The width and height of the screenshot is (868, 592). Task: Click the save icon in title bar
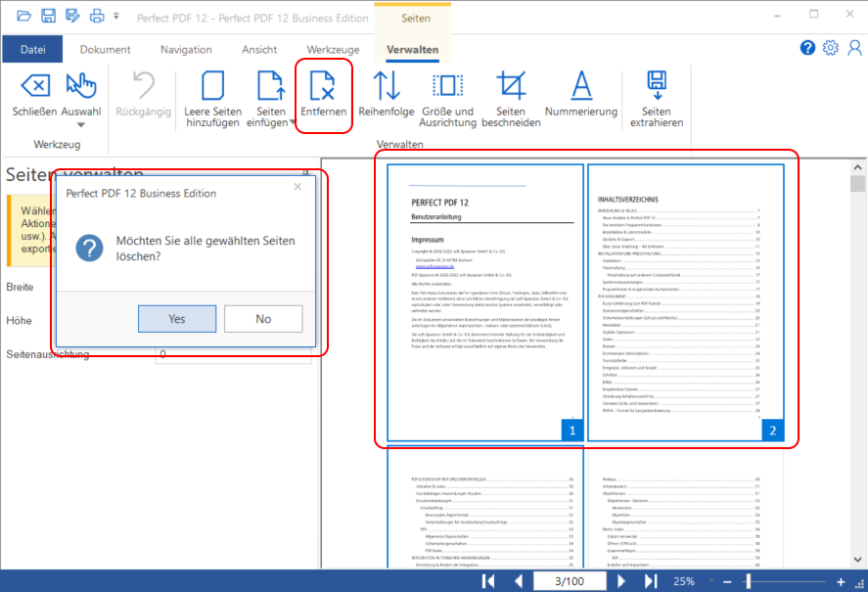(x=48, y=16)
